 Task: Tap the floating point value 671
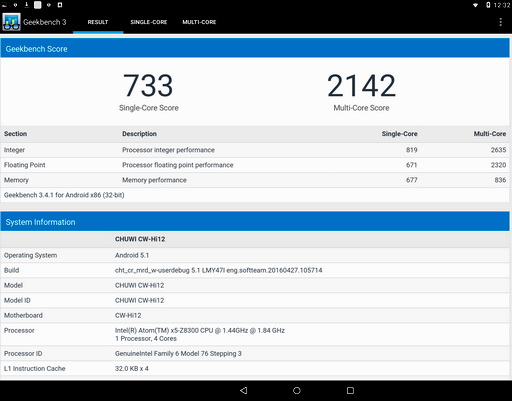pyautogui.click(x=412, y=165)
